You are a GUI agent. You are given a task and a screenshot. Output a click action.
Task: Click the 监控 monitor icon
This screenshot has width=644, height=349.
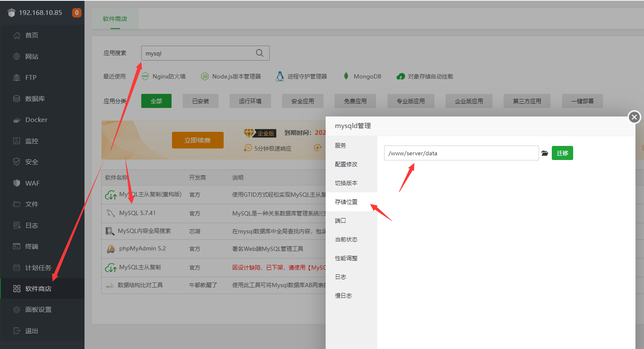[x=17, y=141]
